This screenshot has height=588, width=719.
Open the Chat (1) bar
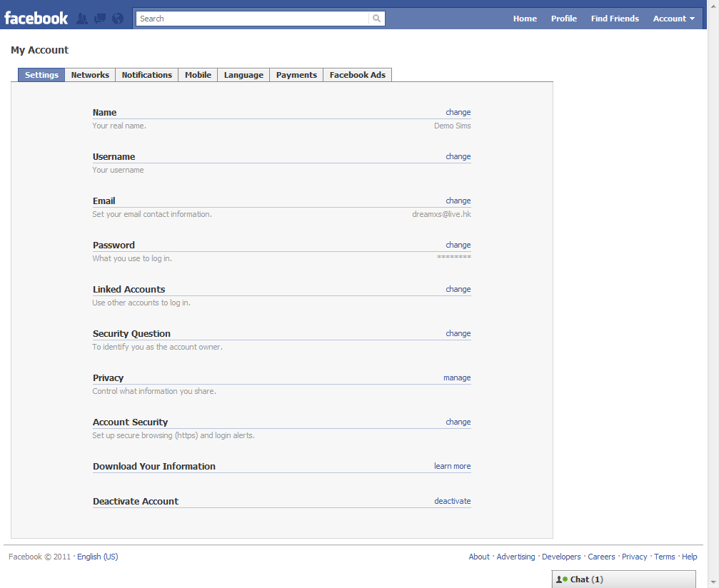[x=623, y=579]
